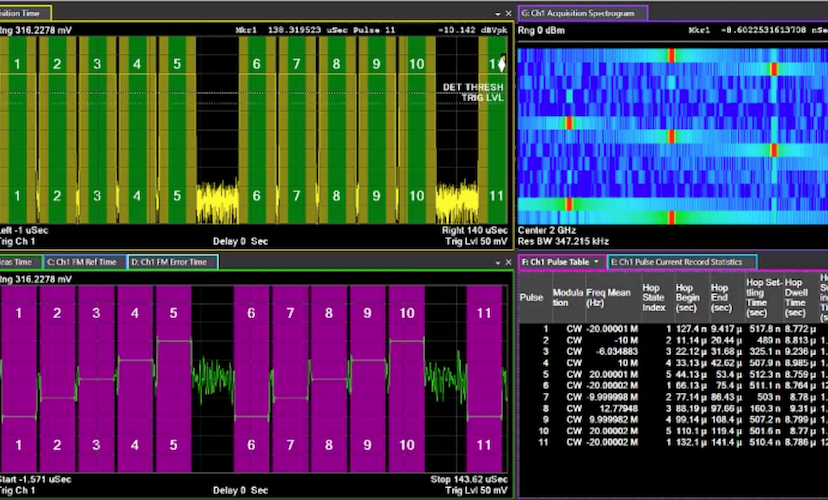The width and height of the screenshot is (828, 500).
Task: Click the Right 140 uSec axis annotation
Action: (474, 230)
